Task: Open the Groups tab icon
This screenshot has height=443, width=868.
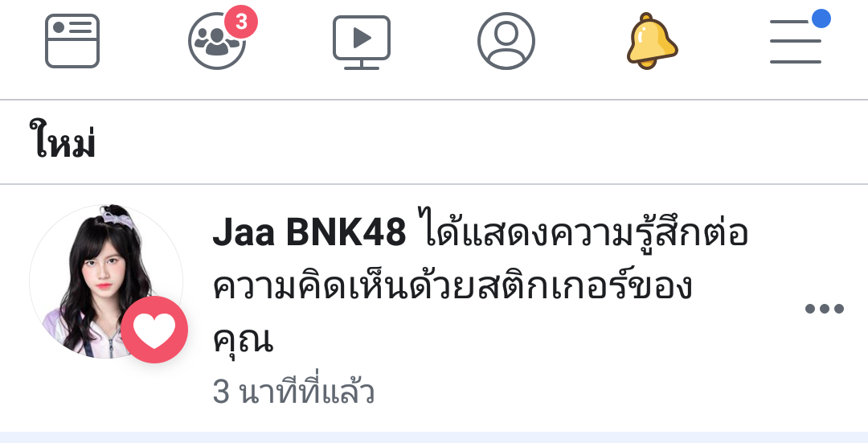Action: point(216,41)
